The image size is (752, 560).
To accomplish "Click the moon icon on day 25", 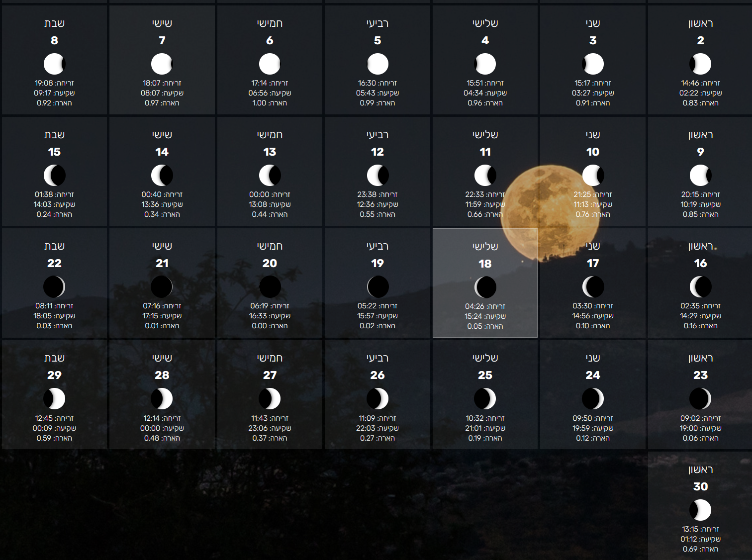I will [x=485, y=399].
